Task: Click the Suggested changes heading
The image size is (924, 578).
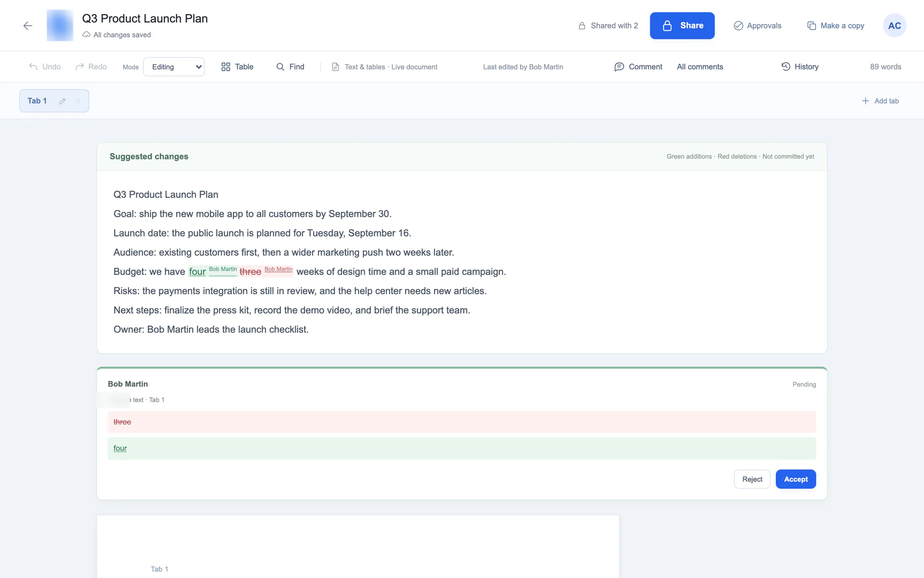Action: tap(149, 157)
